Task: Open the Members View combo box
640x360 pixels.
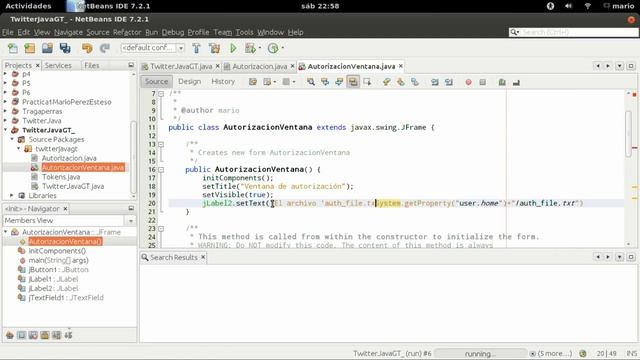Action: click(69, 220)
